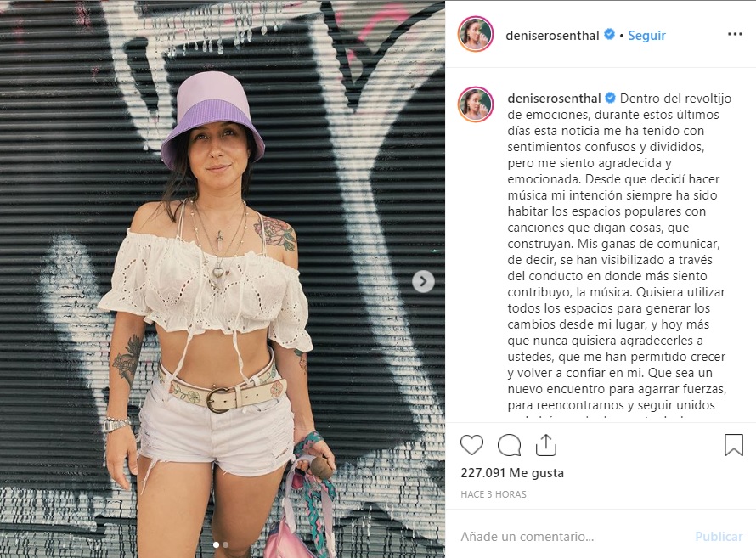756x558 pixels.
Task: Save the post with the bookmark icon
Action: click(733, 445)
